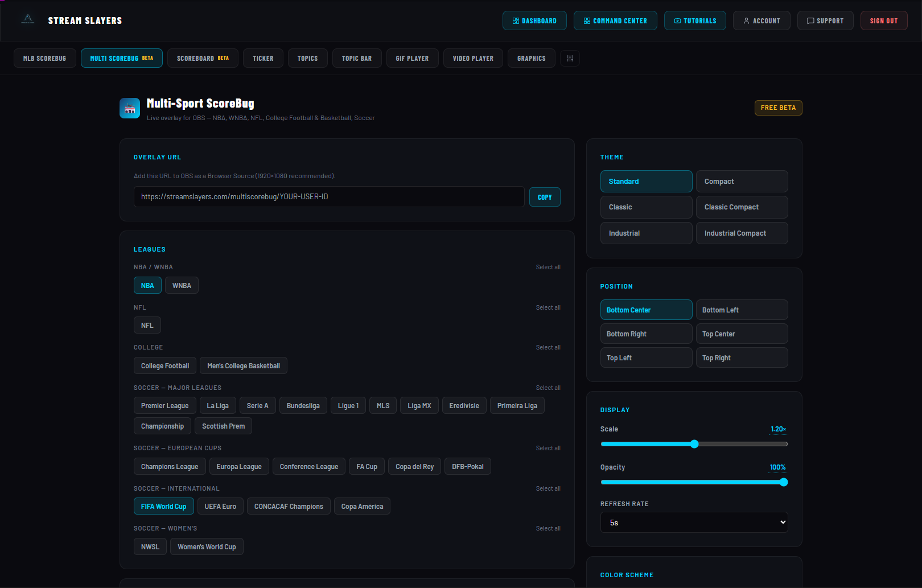This screenshot has width=922, height=588.
Task: Go to Command Center
Action: (615, 20)
